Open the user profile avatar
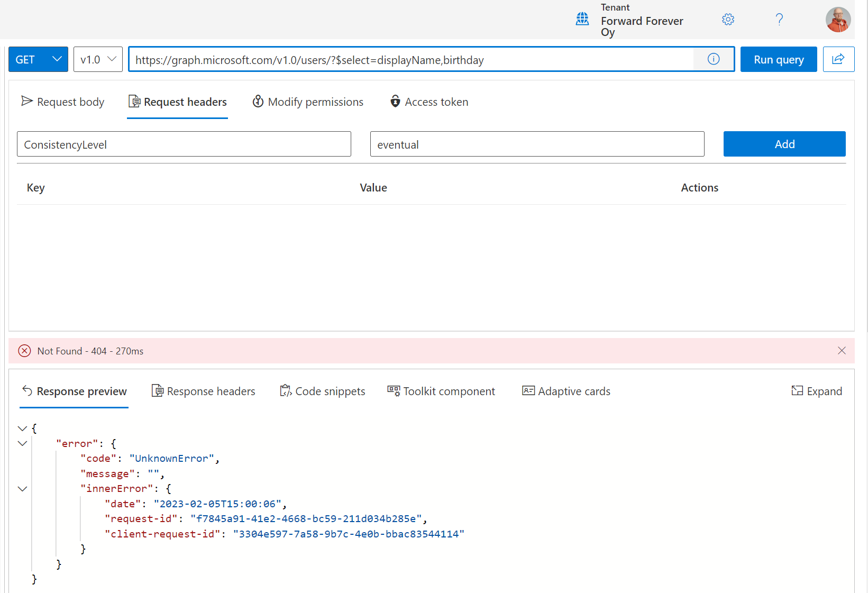The width and height of the screenshot is (868, 593). click(x=838, y=20)
